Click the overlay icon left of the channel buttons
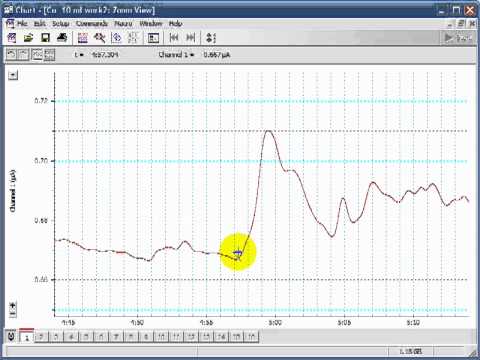 tap(11, 336)
